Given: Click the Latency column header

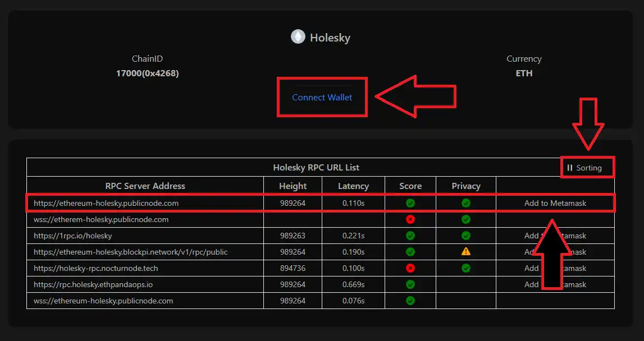Looking at the screenshot, I should point(353,186).
